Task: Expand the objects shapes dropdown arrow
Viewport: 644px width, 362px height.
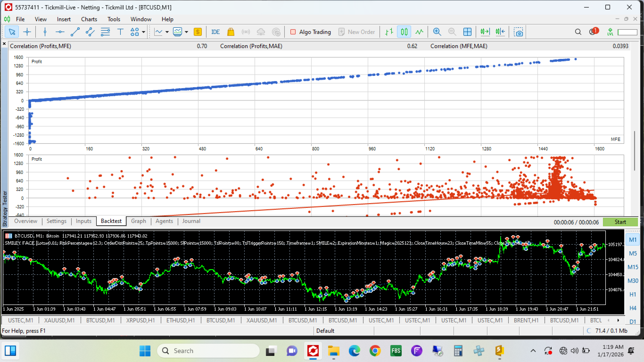Action: [x=144, y=32]
